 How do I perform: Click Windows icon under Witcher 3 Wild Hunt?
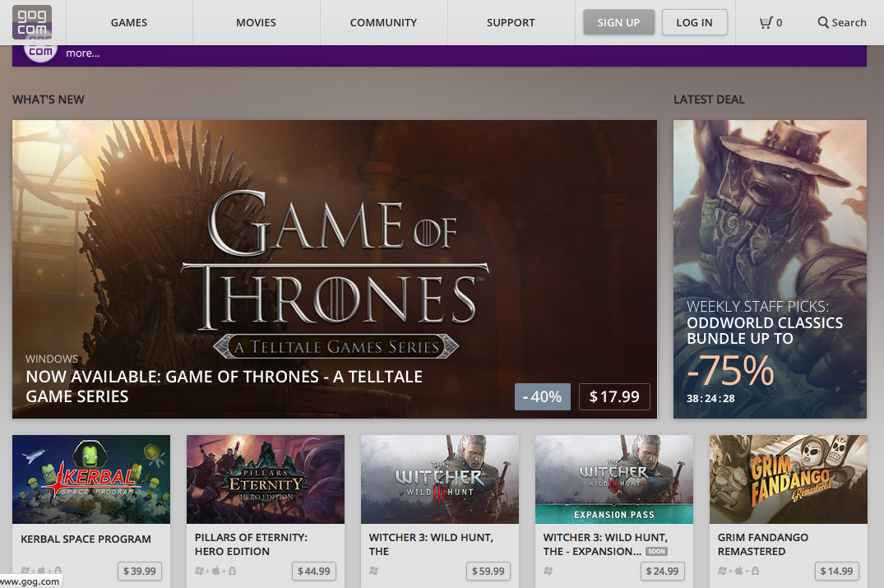374,571
